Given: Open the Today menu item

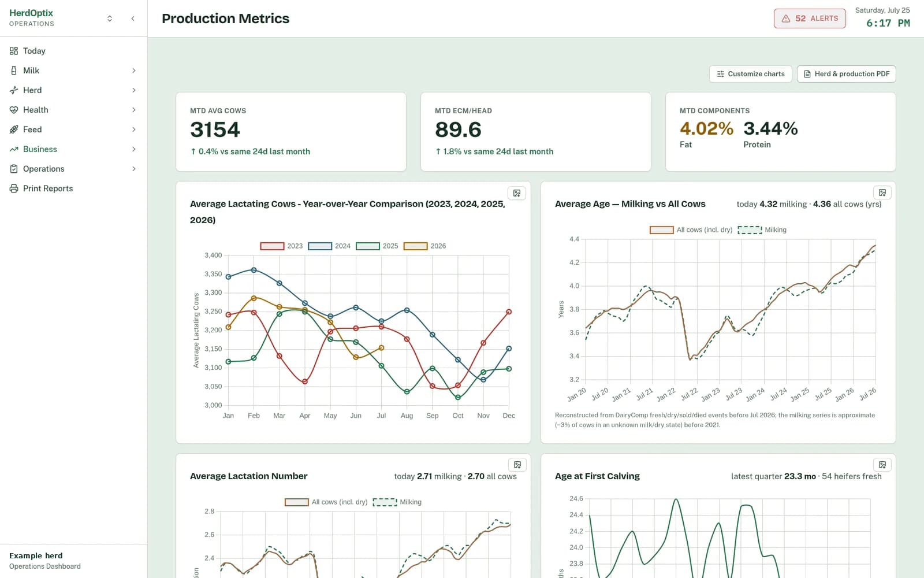Looking at the screenshot, I should point(73,51).
